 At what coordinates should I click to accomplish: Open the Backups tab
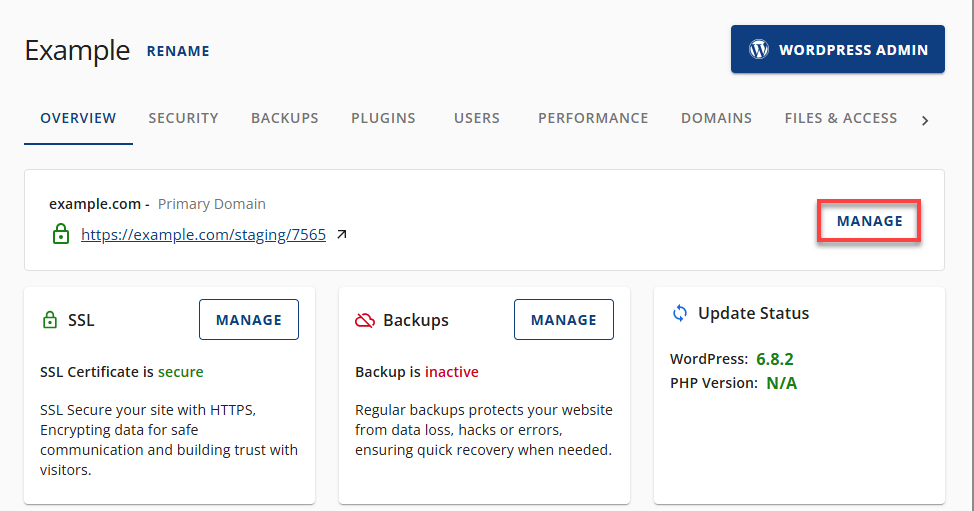click(284, 118)
